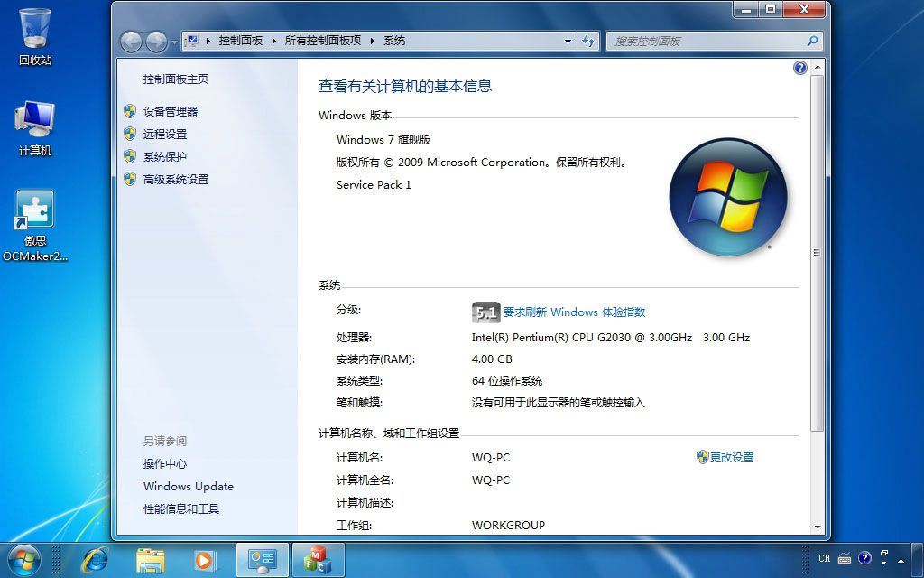Click the shield icon beside 高级系统设置
Image resolution: width=924 pixels, height=578 pixels.
(x=130, y=179)
